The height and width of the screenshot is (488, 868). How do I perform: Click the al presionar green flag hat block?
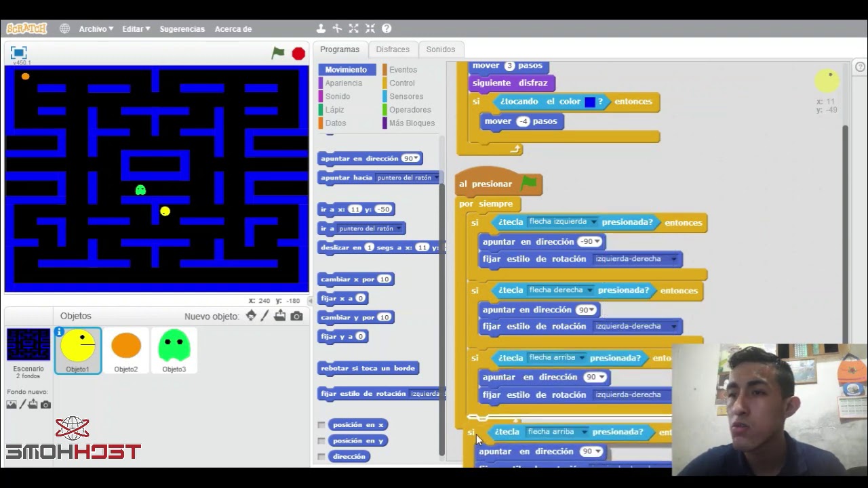pyautogui.click(x=498, y=184)
